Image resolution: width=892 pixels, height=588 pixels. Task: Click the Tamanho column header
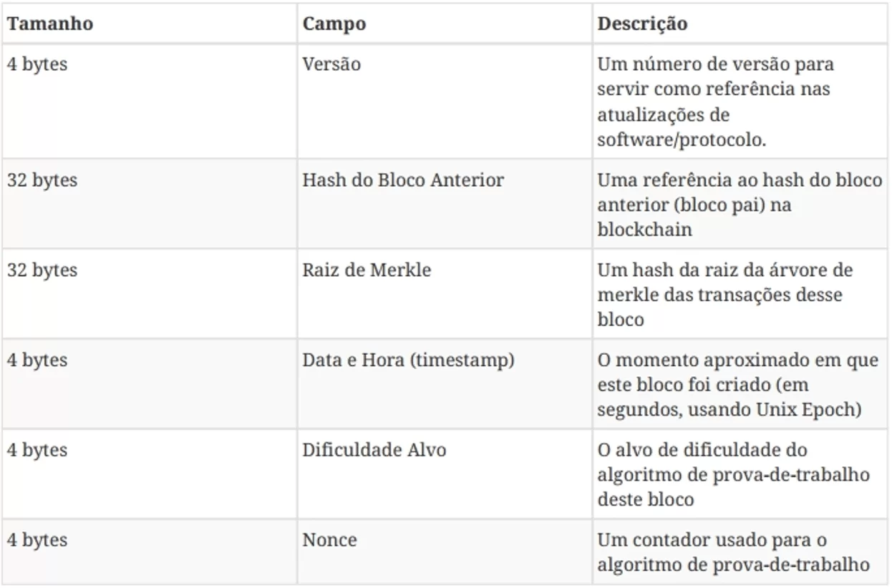50,24
